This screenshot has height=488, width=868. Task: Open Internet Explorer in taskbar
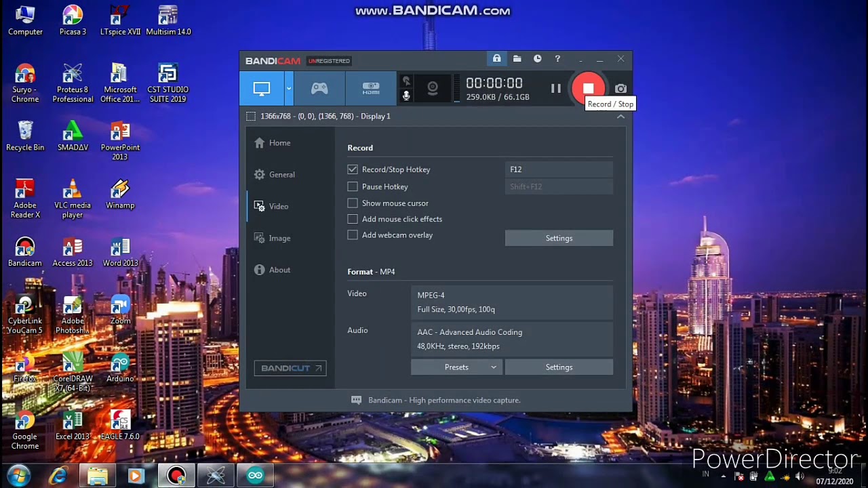click(x=58, y=476)
